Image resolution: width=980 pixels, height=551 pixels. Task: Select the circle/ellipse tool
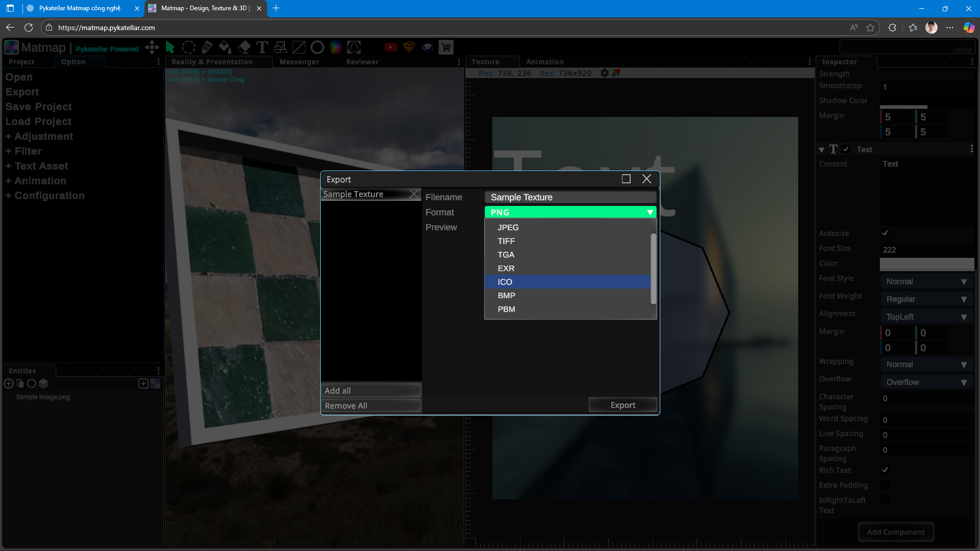coord(317,47)
